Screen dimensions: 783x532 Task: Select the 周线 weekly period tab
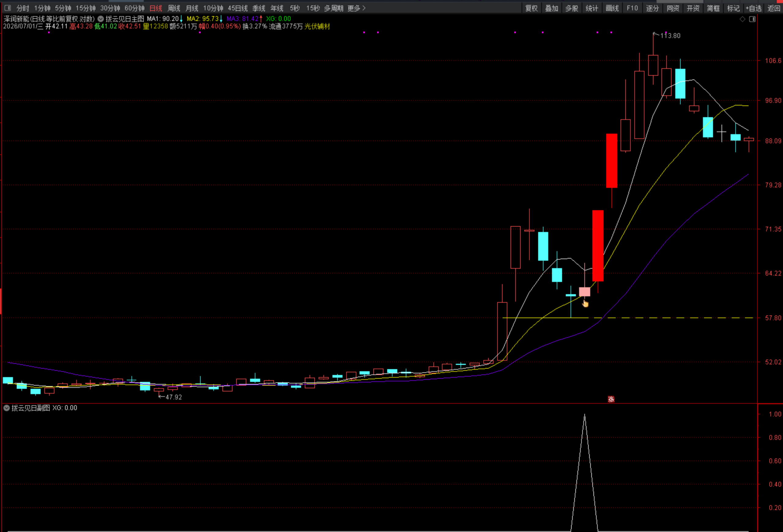[174, 8]
